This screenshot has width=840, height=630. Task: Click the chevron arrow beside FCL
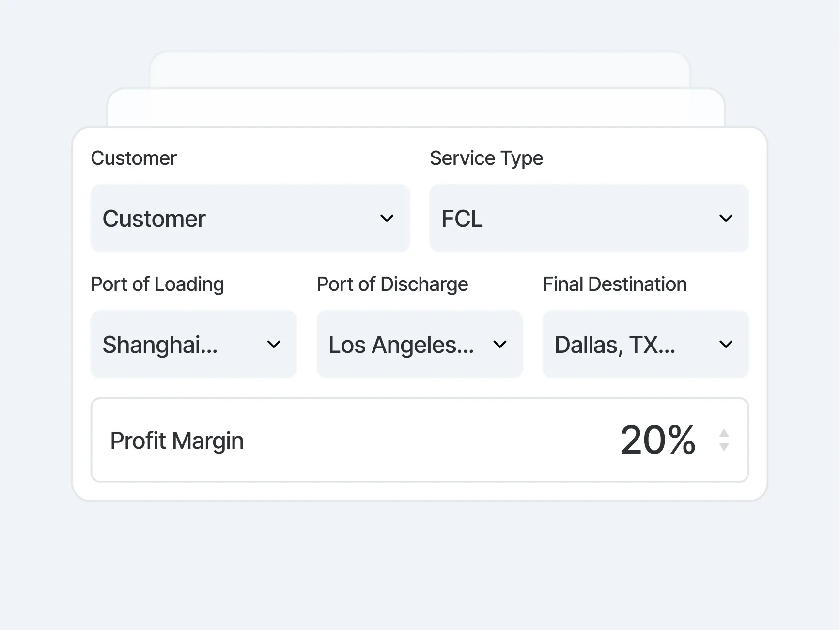coord(725,218)
